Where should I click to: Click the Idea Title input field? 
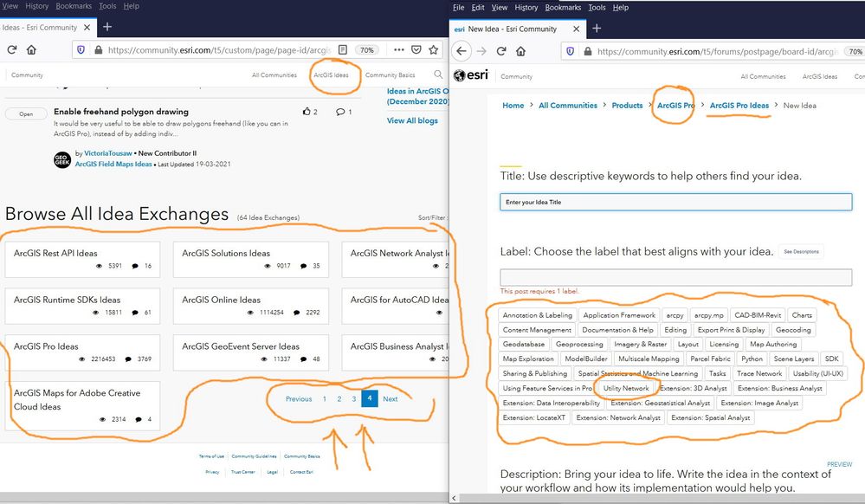[675, 202]
